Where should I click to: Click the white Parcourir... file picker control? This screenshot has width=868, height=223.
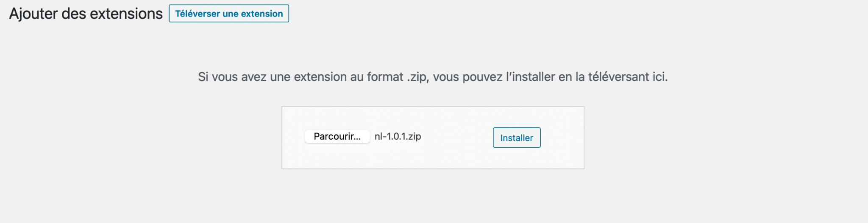(x=337, y=136)
